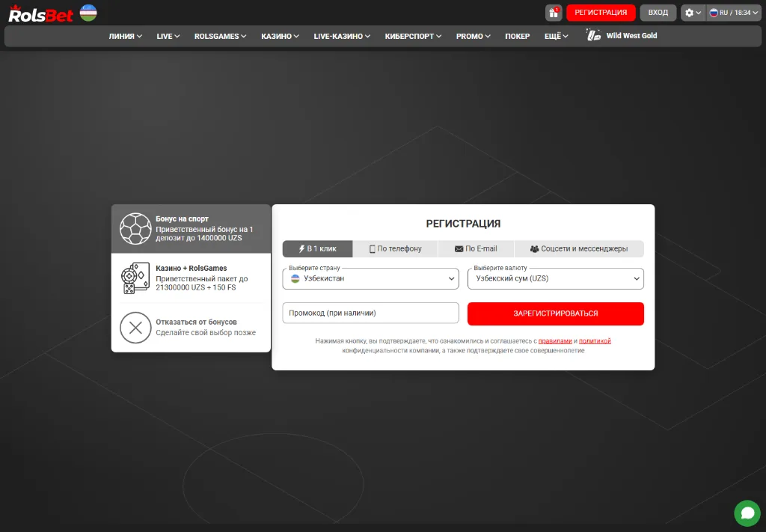Focus the Промокод input field

[371, 314]
